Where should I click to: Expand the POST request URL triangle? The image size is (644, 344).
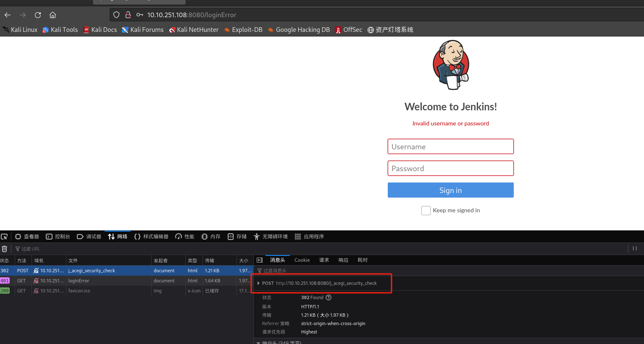coord(258,283)
